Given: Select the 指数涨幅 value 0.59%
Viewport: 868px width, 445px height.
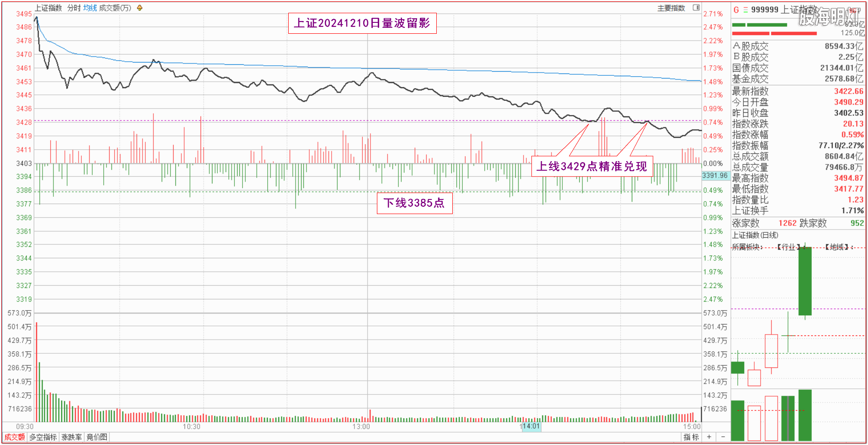Looking at the screenshot, I should coord(852,135).
